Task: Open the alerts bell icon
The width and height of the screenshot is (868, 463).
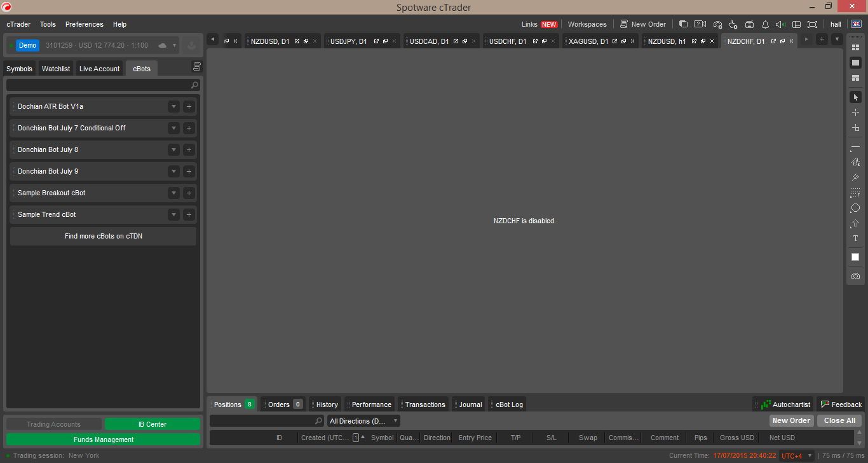Action: tap(765, 24)
